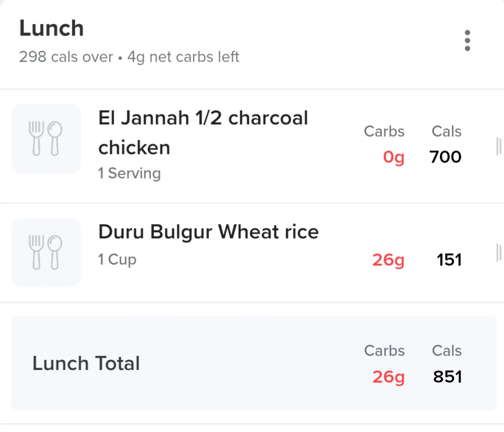
Task: Tap the Cals header in Lunch Total
Action: 447,350
